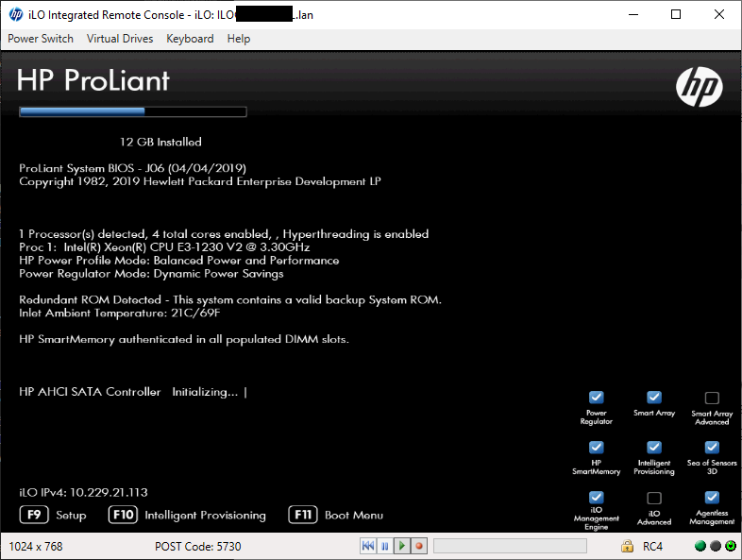Click the Power Regulator Mode line
Image resolution: width=742 pixels, height=560 pixels.
point(151,274)
